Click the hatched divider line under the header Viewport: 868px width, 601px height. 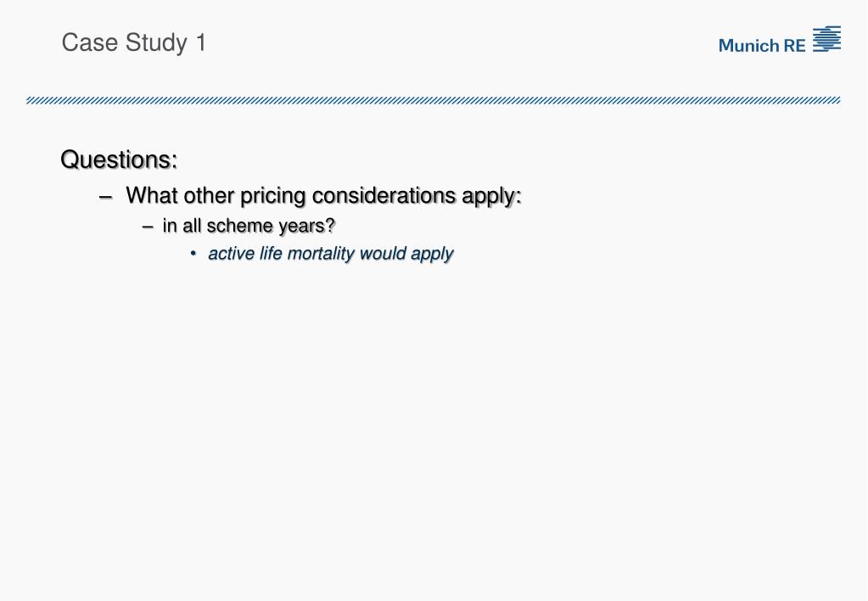click(433, 100)
